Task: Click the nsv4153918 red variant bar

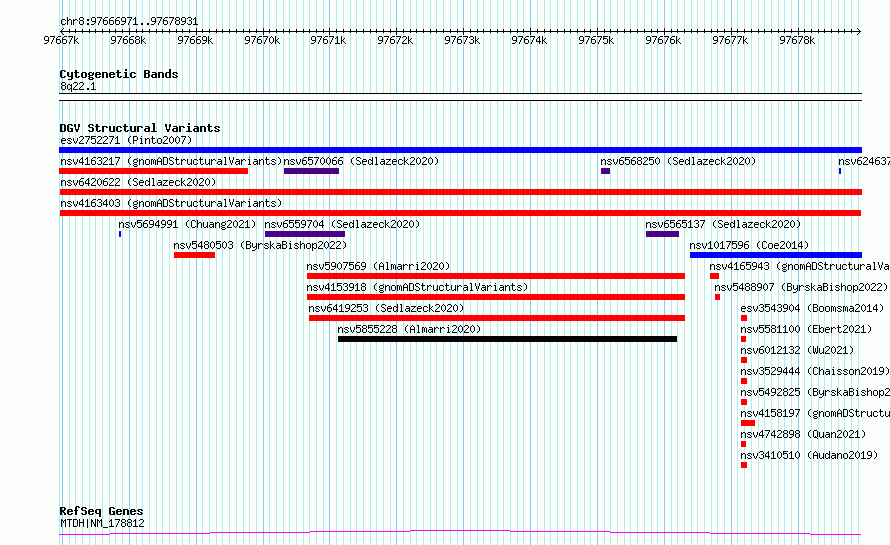Action: point(496,297)
